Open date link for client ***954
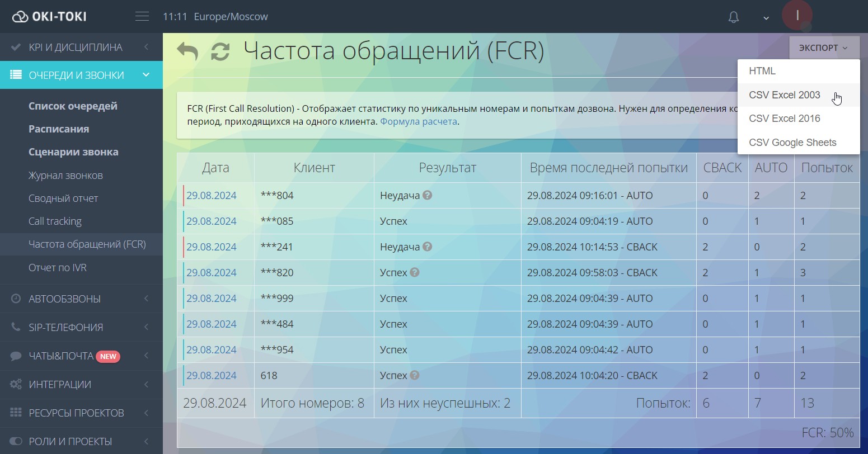The width and height of the screenshot is (868, 454). (x=212, y=350)
